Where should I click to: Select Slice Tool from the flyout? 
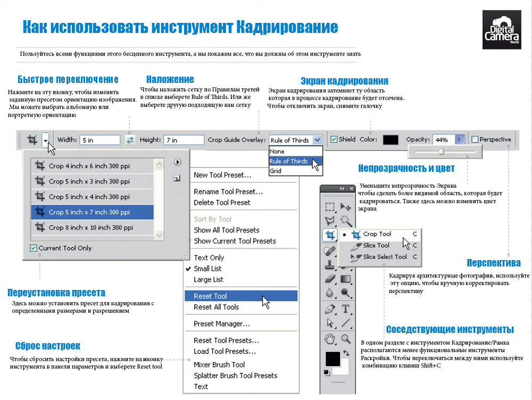click(x=376, y=245)
